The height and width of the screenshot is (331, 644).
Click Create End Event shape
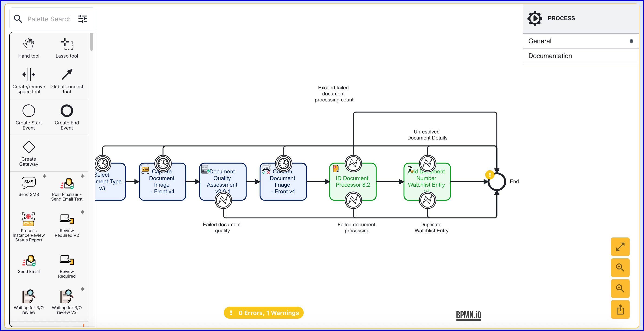point(67,111)
